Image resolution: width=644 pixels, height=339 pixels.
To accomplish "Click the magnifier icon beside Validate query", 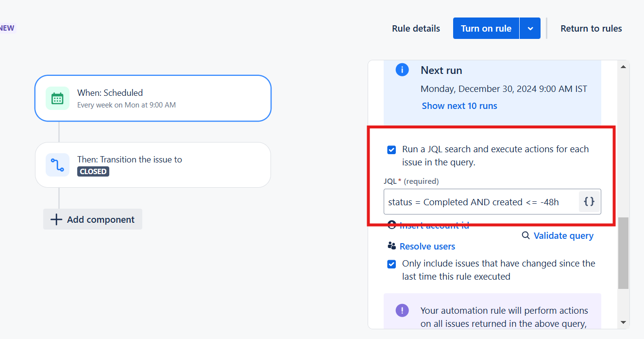I will click(525, 235).
